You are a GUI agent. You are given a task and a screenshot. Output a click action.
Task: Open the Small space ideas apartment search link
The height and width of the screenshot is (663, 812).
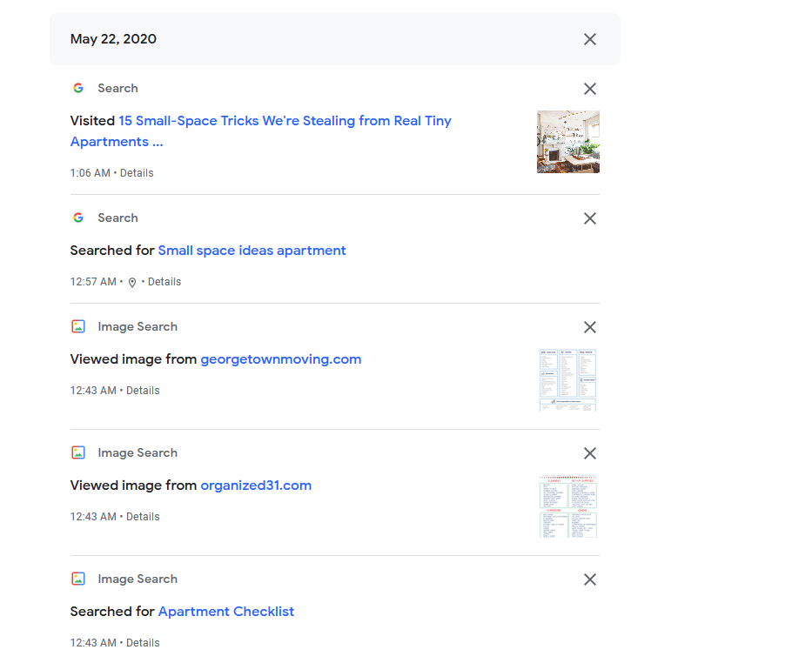pyautogui.click(x=252, y=251)
